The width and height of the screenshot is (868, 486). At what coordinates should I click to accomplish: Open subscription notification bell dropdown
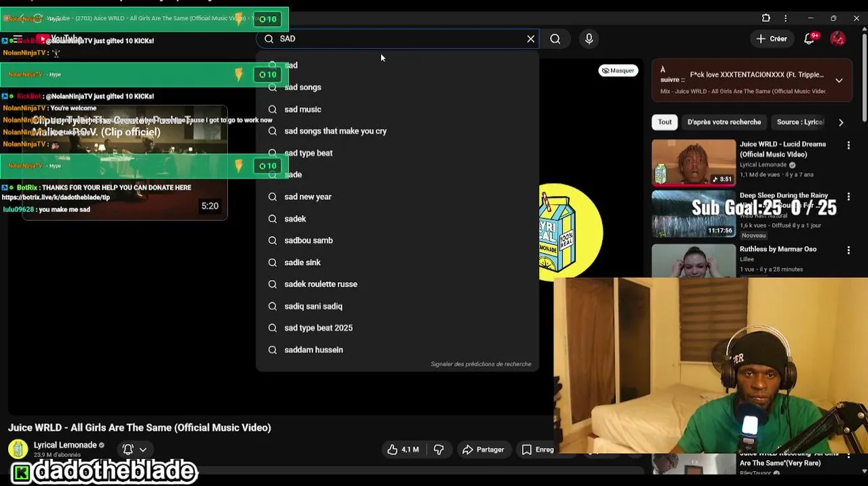(x=134, y=450)
